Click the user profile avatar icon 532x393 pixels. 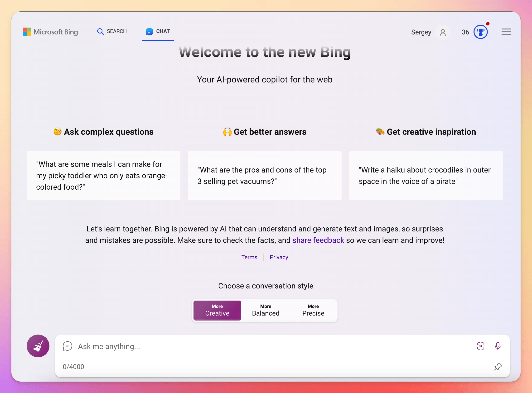click(x=442, y=32)
